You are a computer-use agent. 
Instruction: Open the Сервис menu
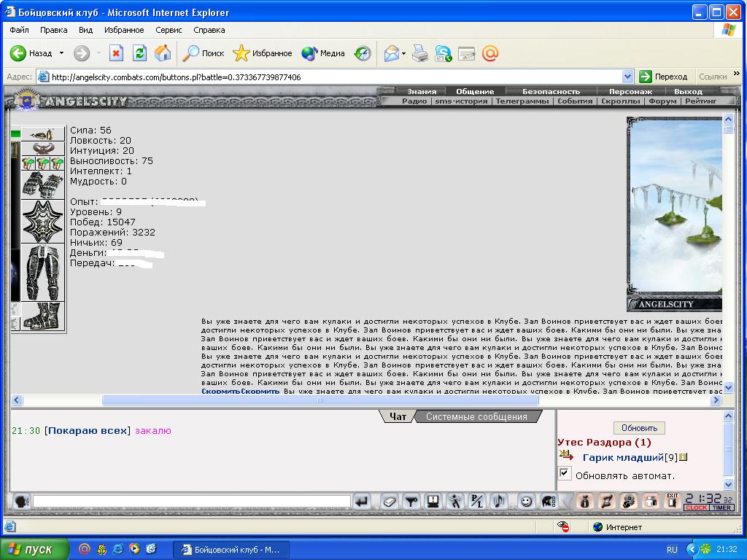(169, 30)
